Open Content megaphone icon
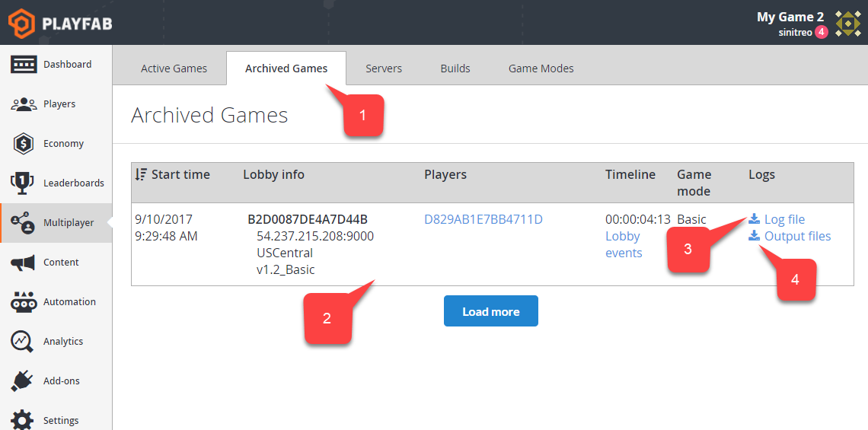This screenshot has height=430, width=868. pyautogui.click(x=24, y=263)
